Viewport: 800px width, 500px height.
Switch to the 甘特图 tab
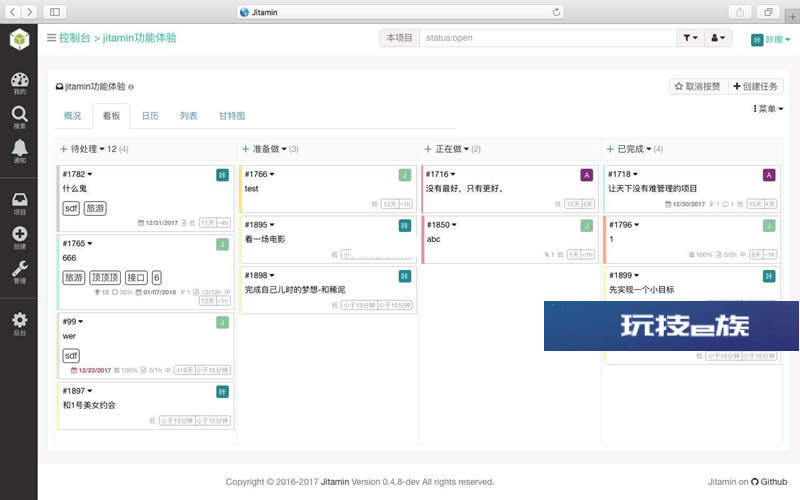pyautogui.click(x=232, y=116)
